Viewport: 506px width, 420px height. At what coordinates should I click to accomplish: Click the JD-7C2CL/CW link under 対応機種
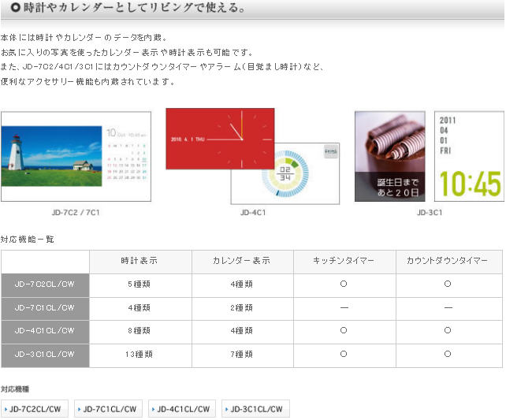point(34,409)
